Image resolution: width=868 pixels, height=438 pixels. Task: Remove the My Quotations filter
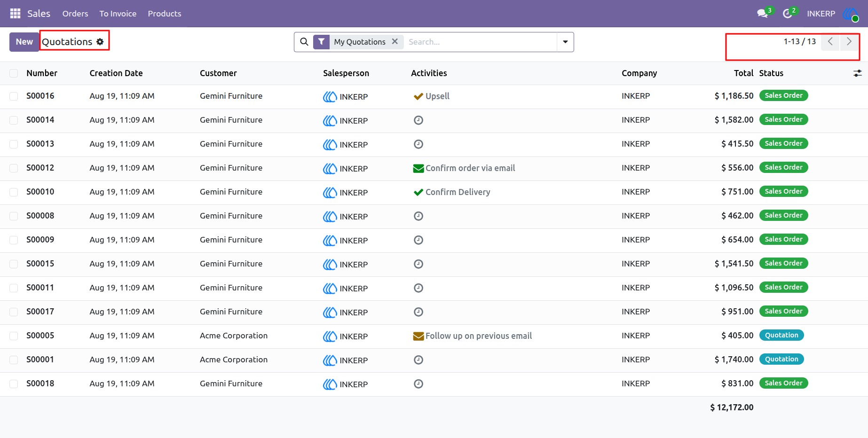(395, 41)
